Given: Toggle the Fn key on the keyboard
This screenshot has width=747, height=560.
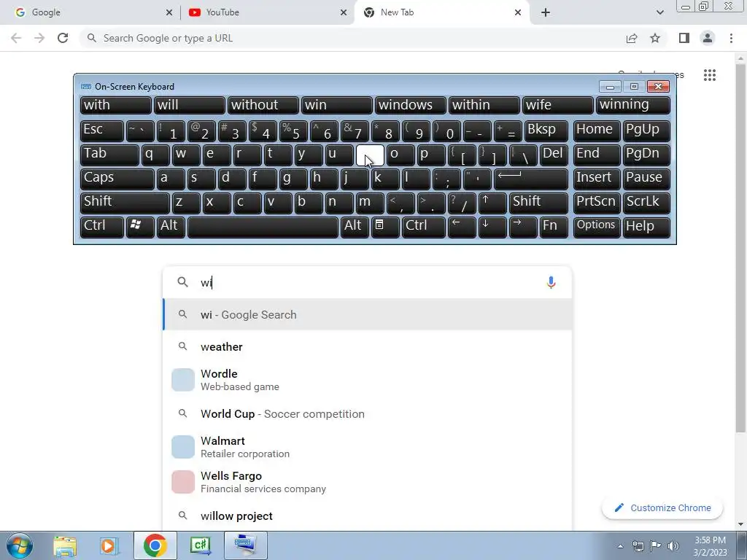Looking at the screenshot, I should coord(554,227).
